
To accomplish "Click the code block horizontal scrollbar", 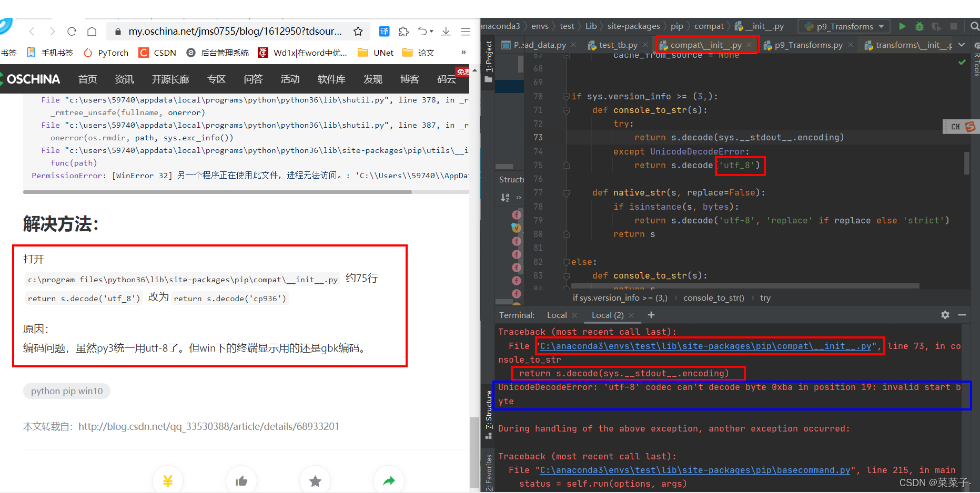I will tap(217, 192).
